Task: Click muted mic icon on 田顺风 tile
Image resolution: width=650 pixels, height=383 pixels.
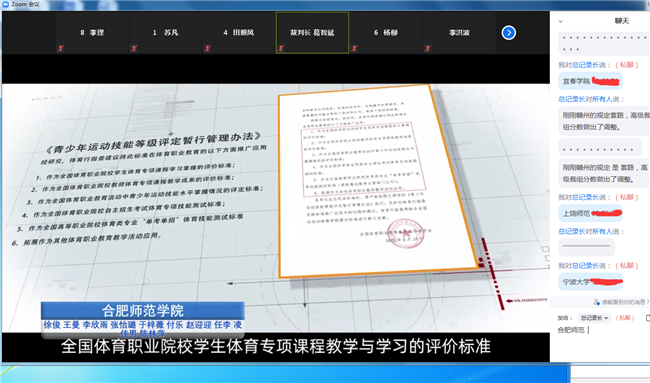Action: pyautogui.click(x=207, y=48)
